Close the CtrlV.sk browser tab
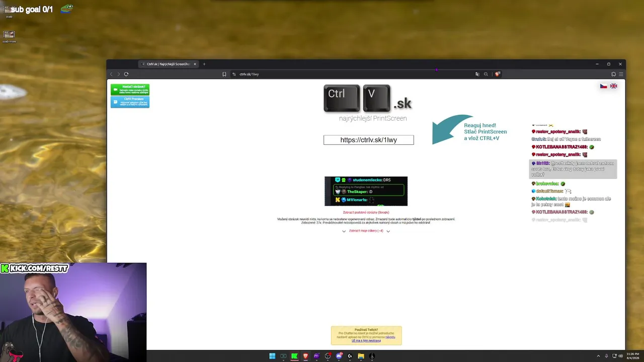This screenshot has height=362, width=644. [x=195, y=64]
